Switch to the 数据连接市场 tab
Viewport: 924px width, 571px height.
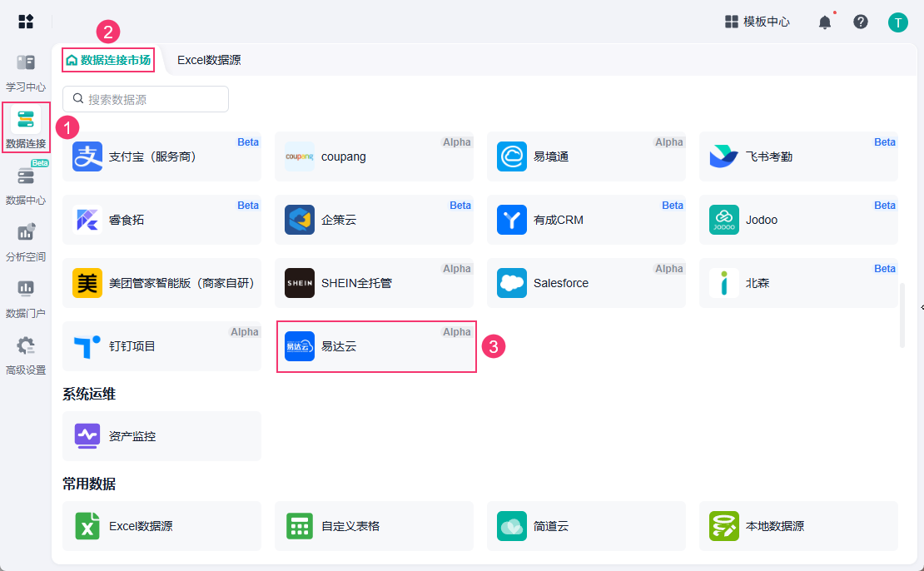(108, 60)
